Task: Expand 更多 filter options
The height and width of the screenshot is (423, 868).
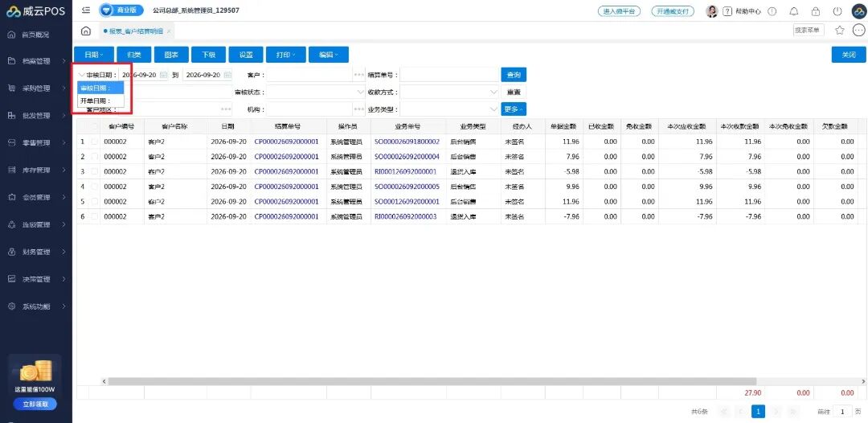Action: pos(514,109)
